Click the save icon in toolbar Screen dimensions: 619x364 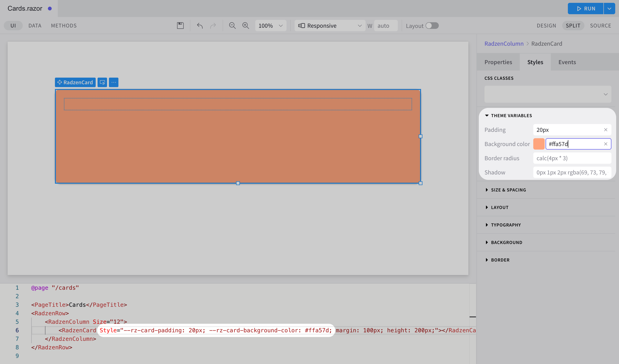180,26
